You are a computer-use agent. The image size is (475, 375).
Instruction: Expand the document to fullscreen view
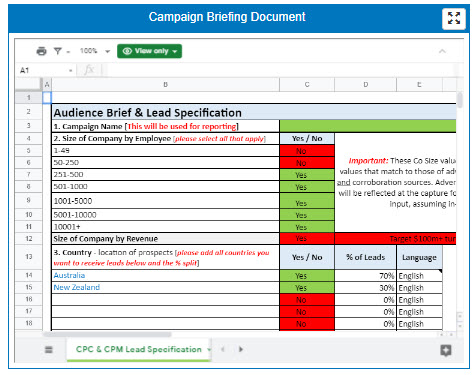click(x=453, y=18)
